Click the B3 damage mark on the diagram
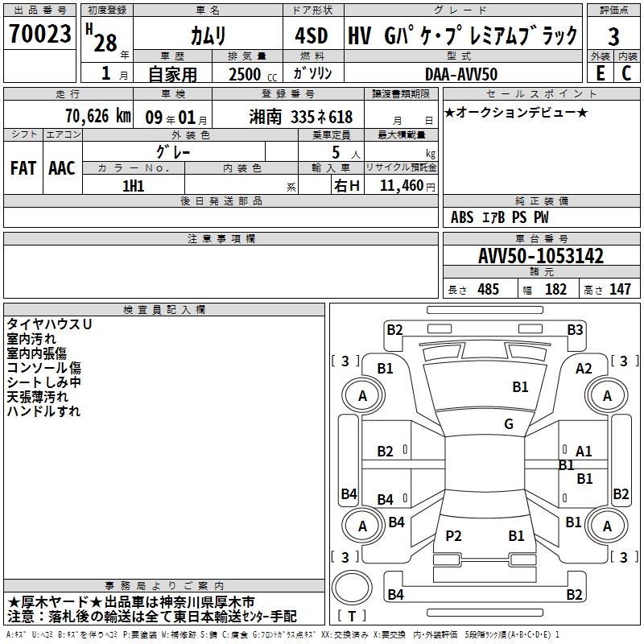Image resolution: width=644 pixels, height=644 pixels. tap(575, 330)
